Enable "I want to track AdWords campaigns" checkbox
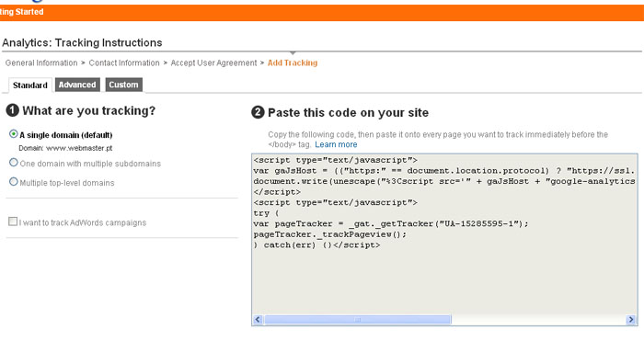 13,222
